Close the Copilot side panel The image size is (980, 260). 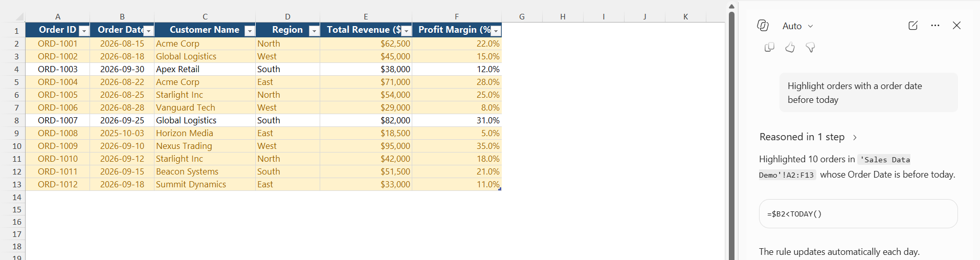[x=956, y=26]
